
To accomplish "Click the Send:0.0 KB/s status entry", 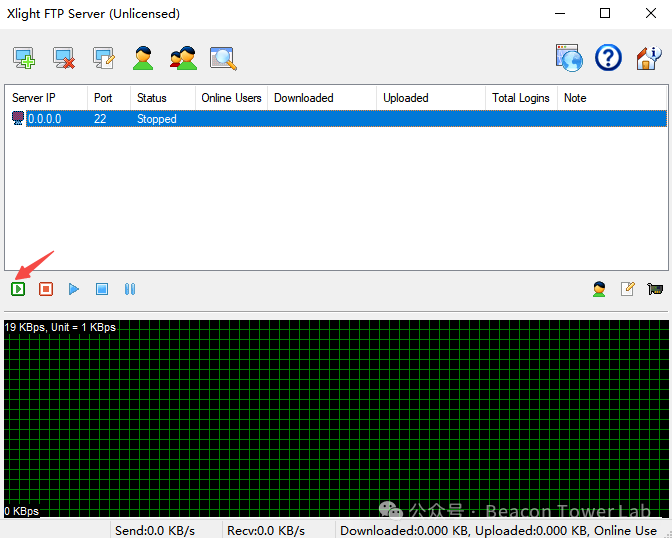I will click(x=155, y=531).
